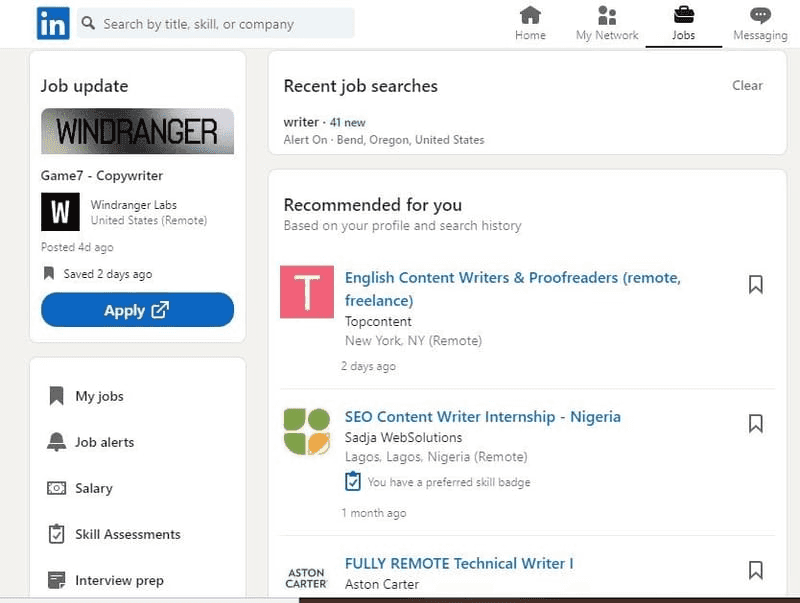
Task: Click the Messaging tab label
Action: pos(760,35)
